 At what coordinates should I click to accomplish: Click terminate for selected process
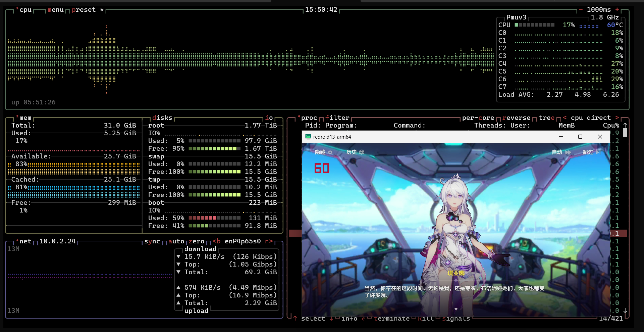(392, 318)
